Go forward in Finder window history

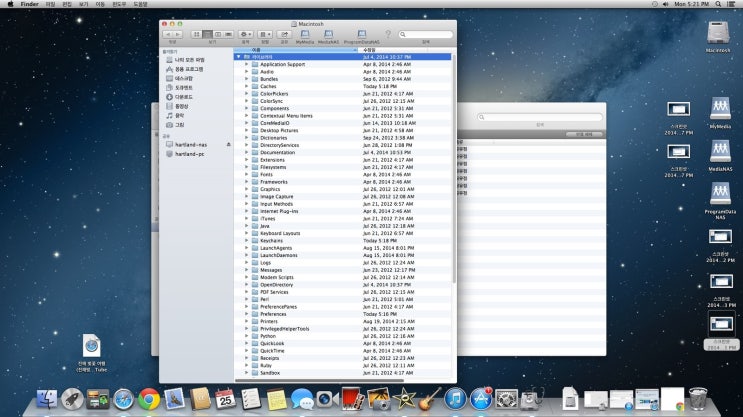tap(178, 34)
